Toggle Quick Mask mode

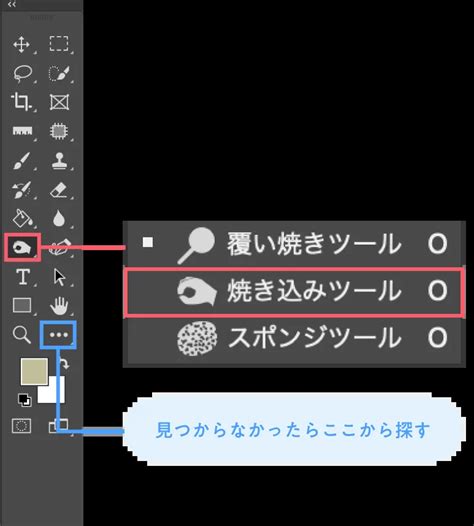(x=21, y=426)
